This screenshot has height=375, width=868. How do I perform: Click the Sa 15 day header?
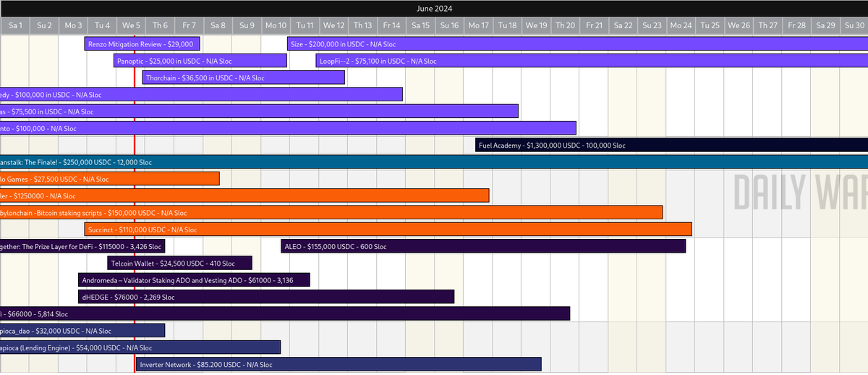[420, 25]
